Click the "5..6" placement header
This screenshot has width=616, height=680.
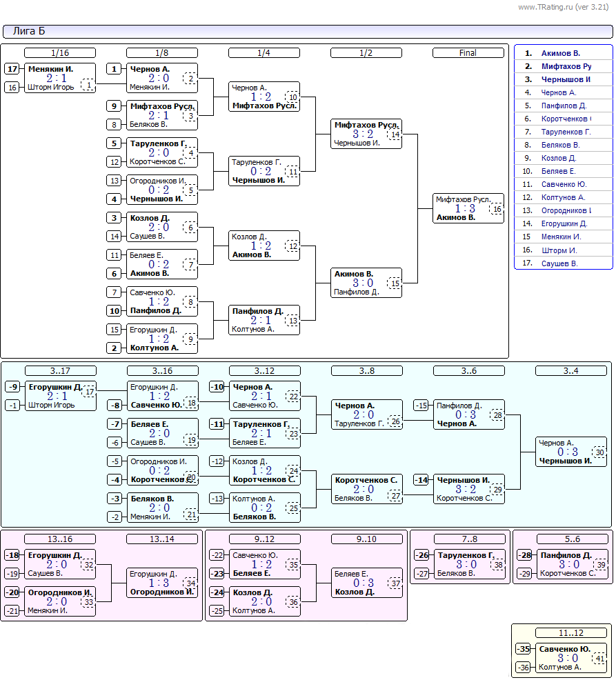[572, 539]
